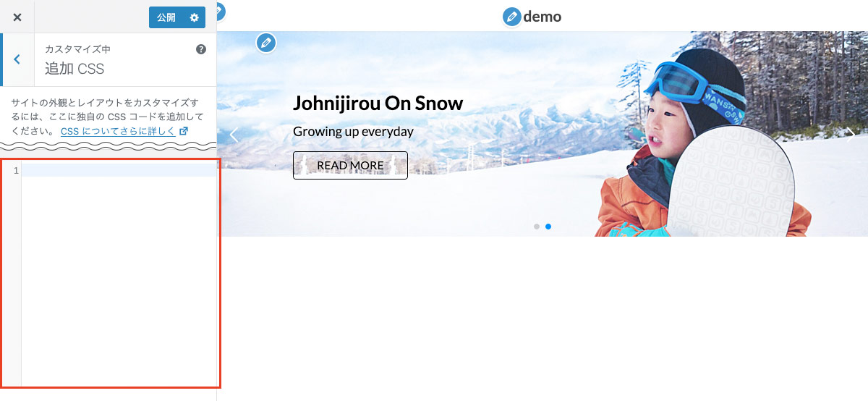Click the Johnijirou On Snow heading
Image resolution: width=868 pixels, height=401 pixels.
378,103
